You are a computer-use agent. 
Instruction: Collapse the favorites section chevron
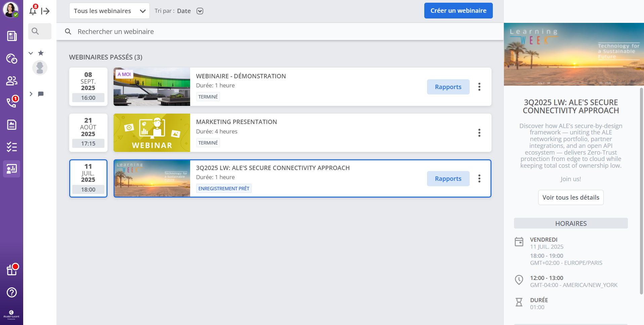31,53
